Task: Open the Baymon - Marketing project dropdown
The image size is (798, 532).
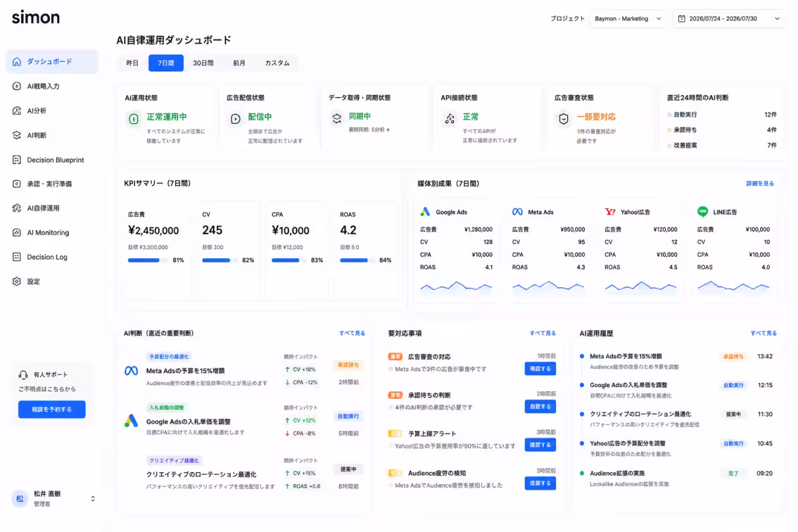Action: click(x=628, y=19)
